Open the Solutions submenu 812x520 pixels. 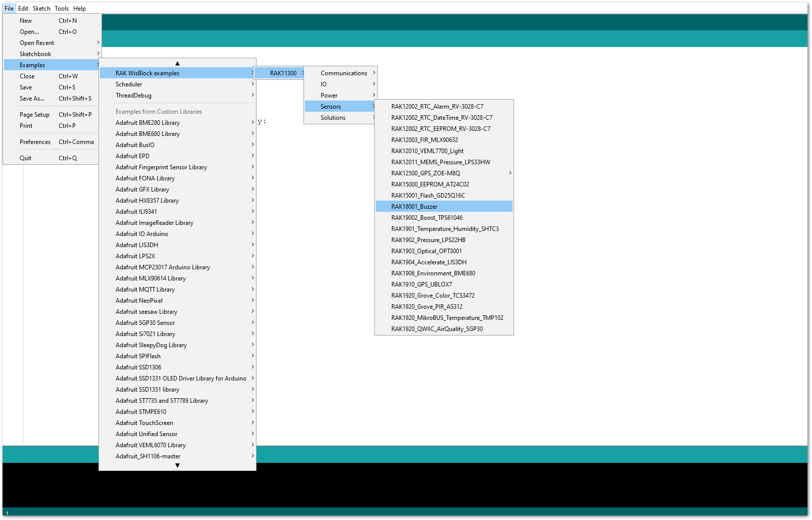[340, 118]
